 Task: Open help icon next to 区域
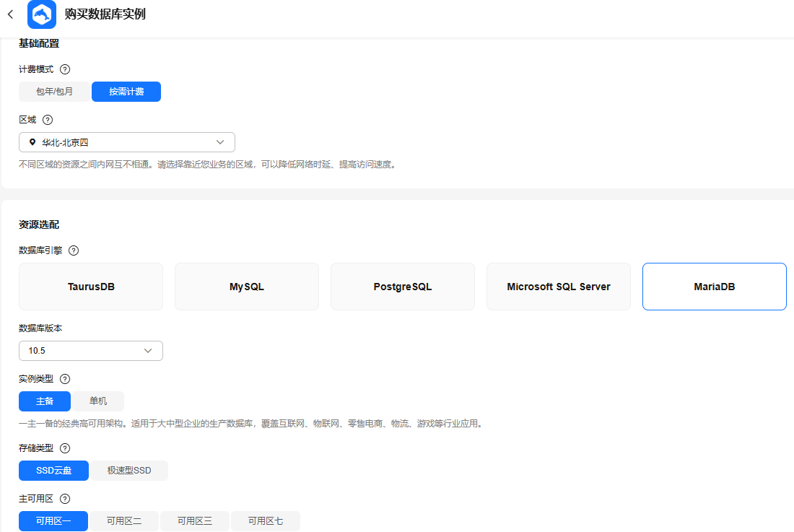coord(48,120)
